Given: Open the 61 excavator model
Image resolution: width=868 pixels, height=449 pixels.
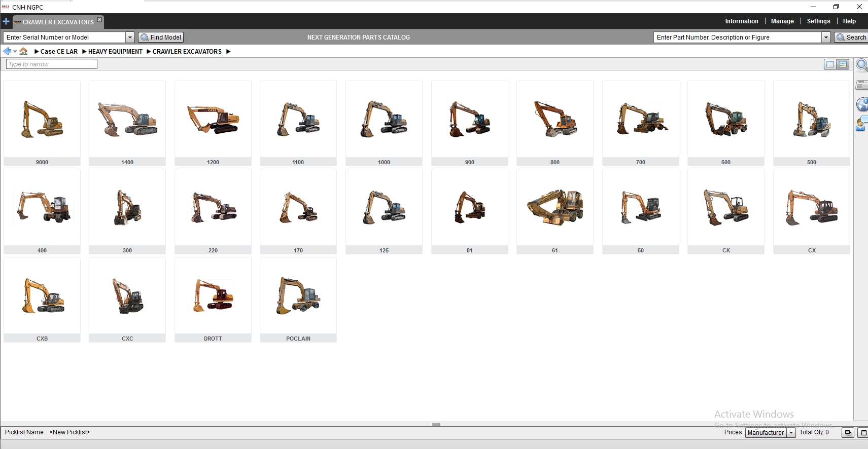Looking at the screenshot, I should (555, 211).
